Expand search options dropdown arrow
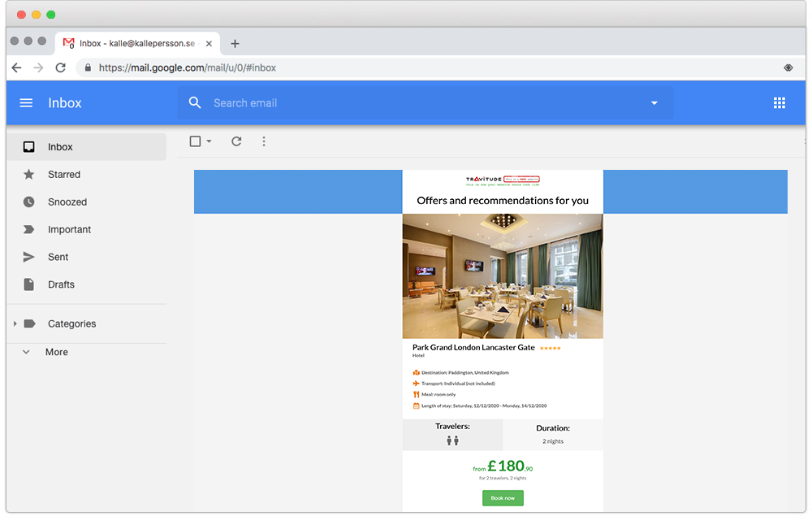Screen dimensions: 812x525 click(654, 103)
